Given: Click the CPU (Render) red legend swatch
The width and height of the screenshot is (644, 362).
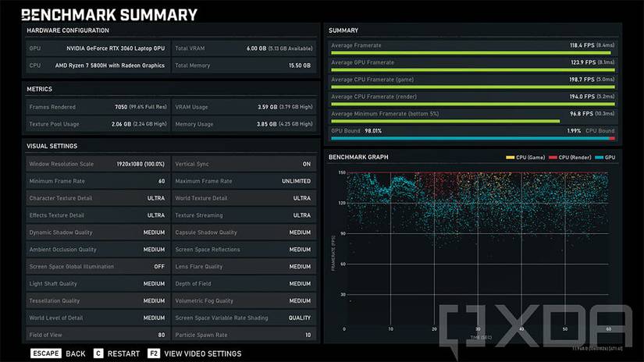Looking at the screenshot, I should pos(553,157).
